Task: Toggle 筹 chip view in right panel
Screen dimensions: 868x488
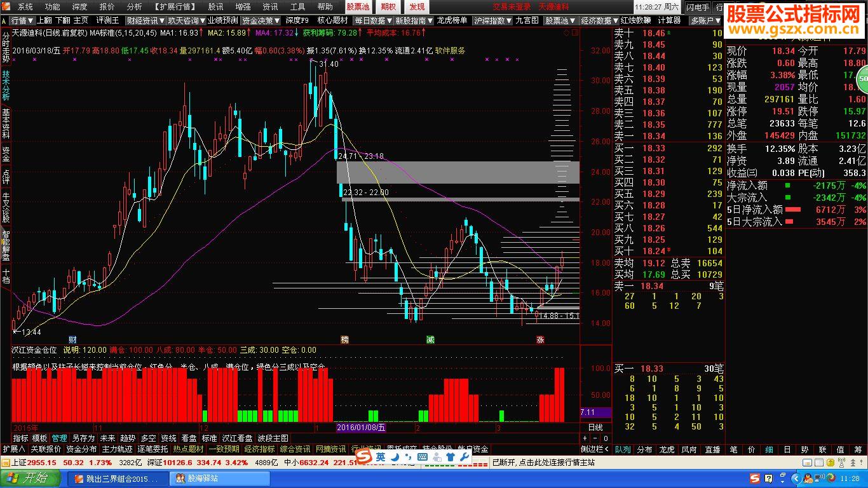Action: pyautogui.click(x=858, y=450)
